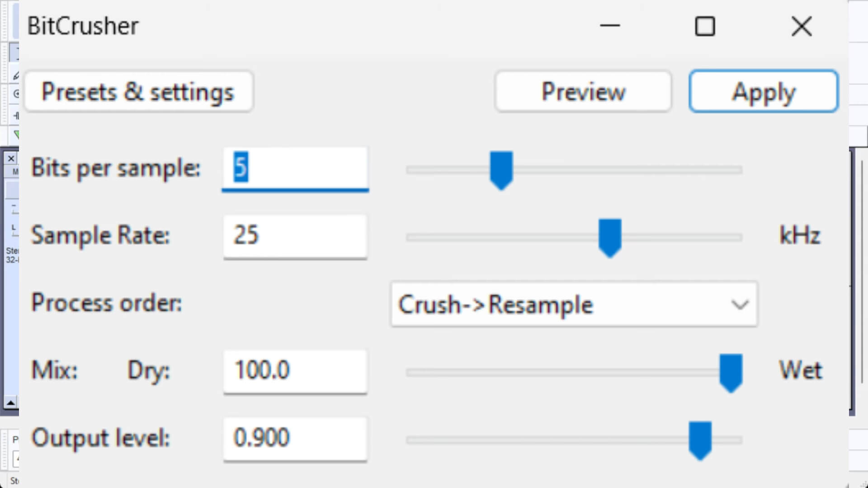This screenshot has height=488, width=868.
Task: Open the Process order dropdown
Action: (740, 304)
